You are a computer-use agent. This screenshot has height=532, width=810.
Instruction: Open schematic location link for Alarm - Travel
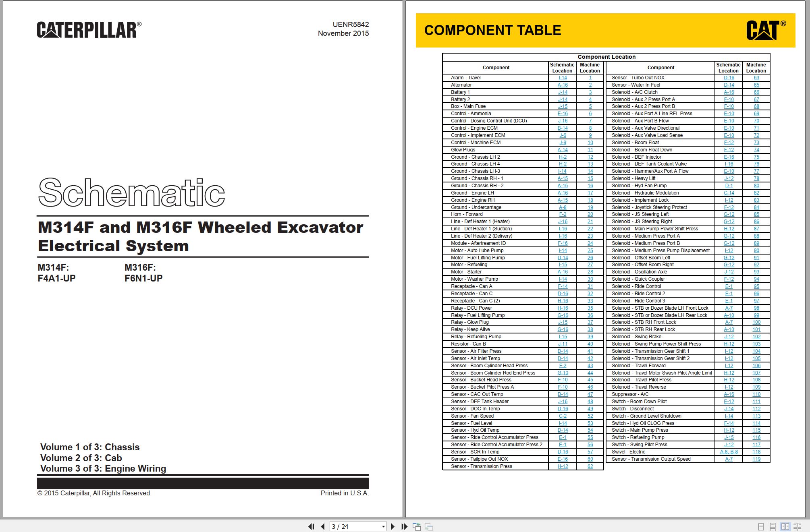click(x=563, y=78)
